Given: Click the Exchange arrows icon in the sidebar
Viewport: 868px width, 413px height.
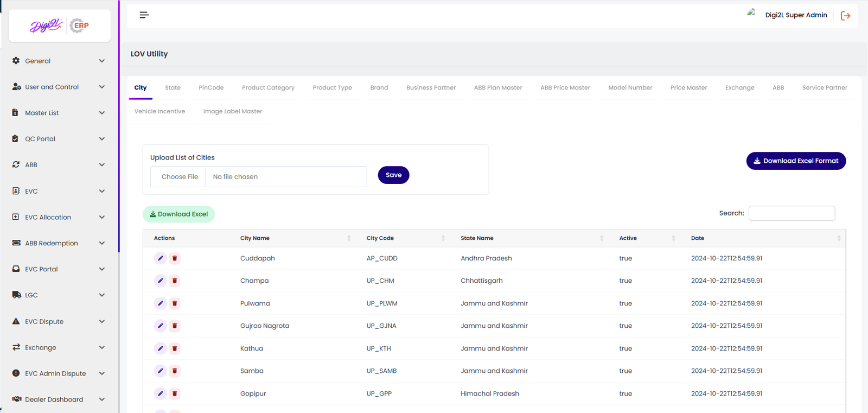Looking at the screenshot, I should (x=16, y=347).
